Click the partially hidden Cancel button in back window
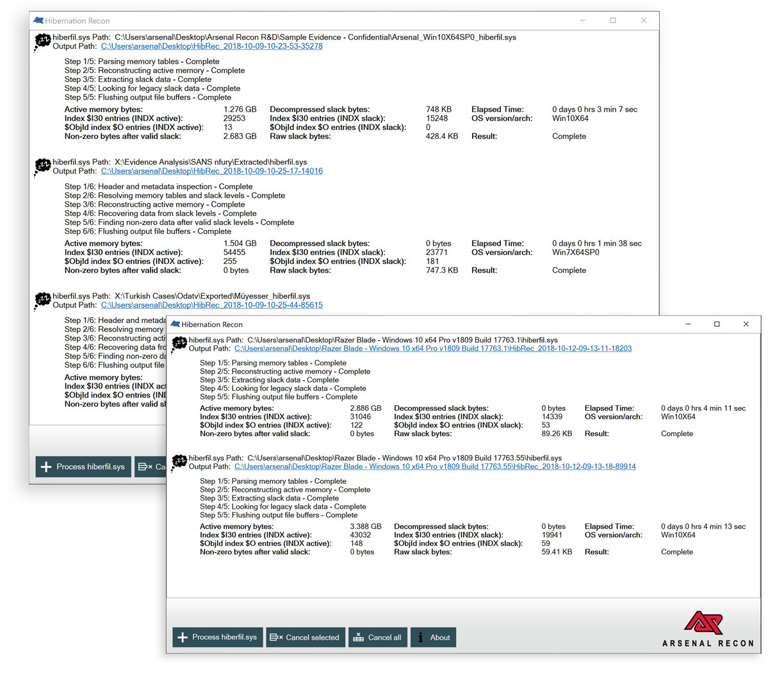This screenshot has width=784, height=689. coord(150,467)
